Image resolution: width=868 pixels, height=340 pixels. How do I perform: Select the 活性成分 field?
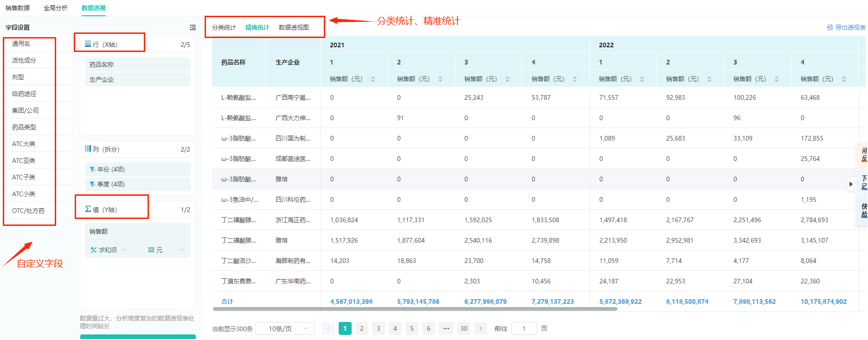point(24,60)
